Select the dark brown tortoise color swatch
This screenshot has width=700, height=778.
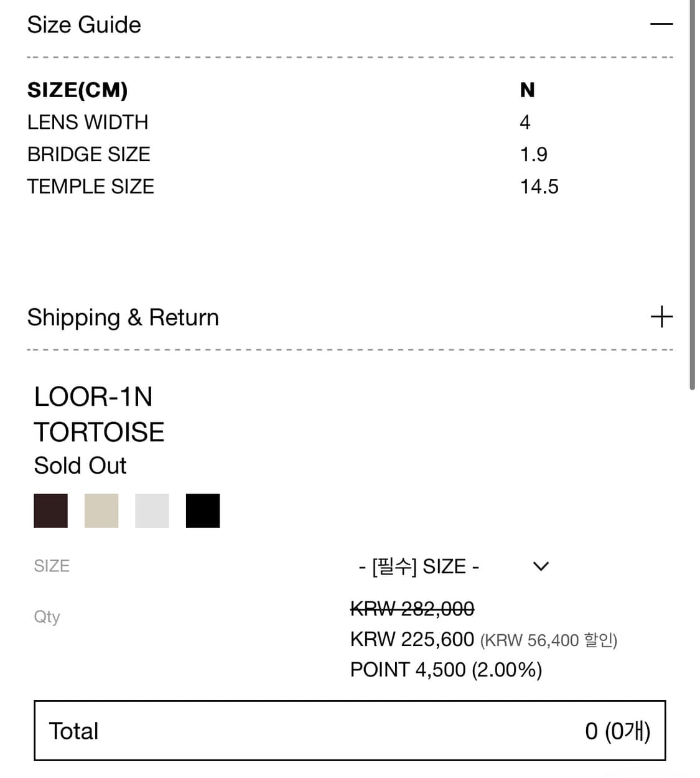(50, 510)
